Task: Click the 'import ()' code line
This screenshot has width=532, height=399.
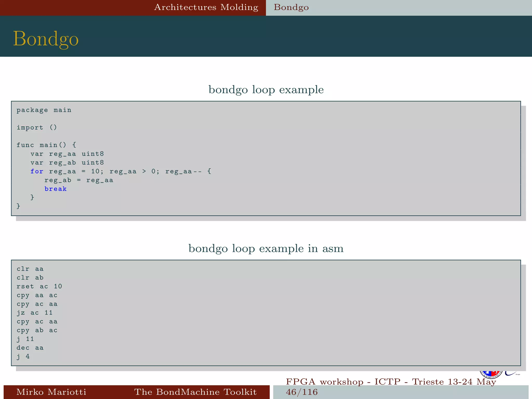Action: pyautogui.click(x=37, y=128)
